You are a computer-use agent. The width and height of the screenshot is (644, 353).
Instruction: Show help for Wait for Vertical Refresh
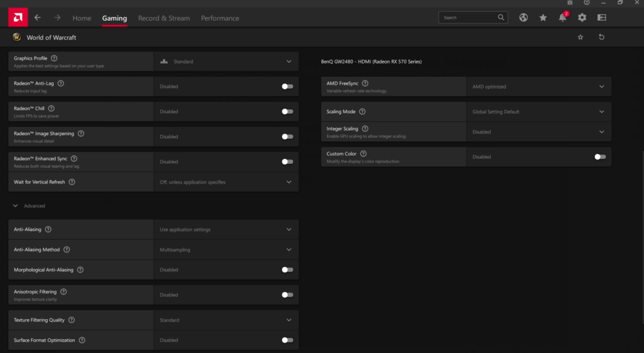point(72,182)
